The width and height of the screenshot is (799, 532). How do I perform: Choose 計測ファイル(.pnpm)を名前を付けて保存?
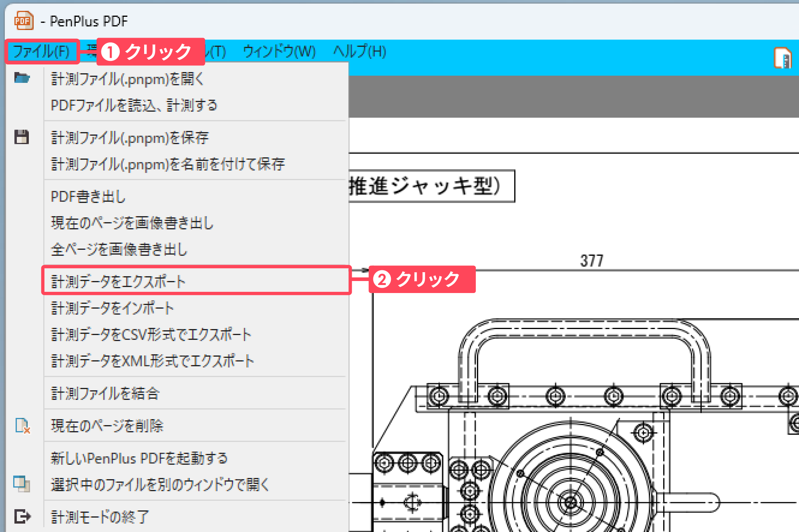point(196,165)
